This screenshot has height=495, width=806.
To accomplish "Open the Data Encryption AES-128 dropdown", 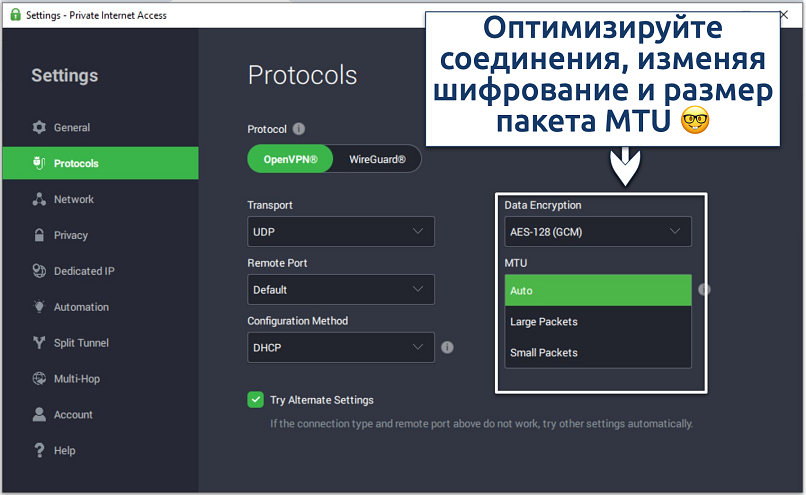I will (598, 231).
